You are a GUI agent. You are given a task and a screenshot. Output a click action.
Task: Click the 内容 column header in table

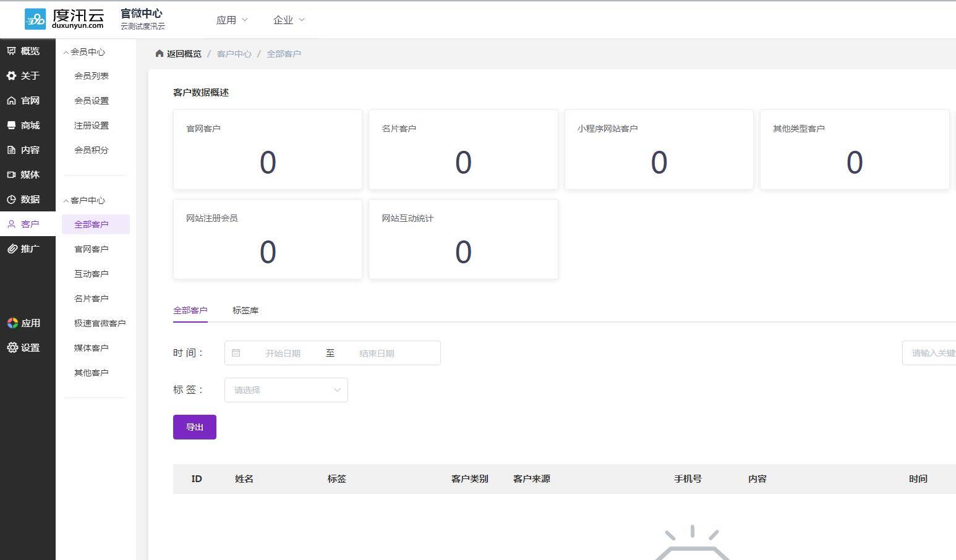(x=758, y=479)
